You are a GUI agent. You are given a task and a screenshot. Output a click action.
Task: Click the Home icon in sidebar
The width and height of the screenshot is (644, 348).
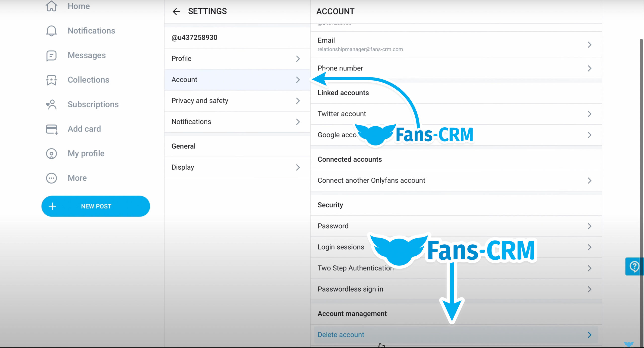[x=51, y=6]
